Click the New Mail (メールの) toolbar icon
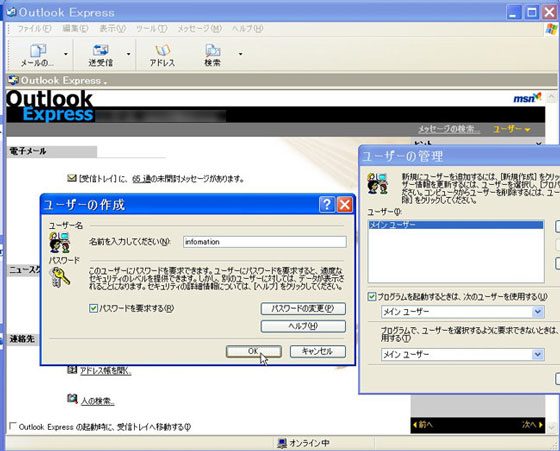 [x=38, y=55]
